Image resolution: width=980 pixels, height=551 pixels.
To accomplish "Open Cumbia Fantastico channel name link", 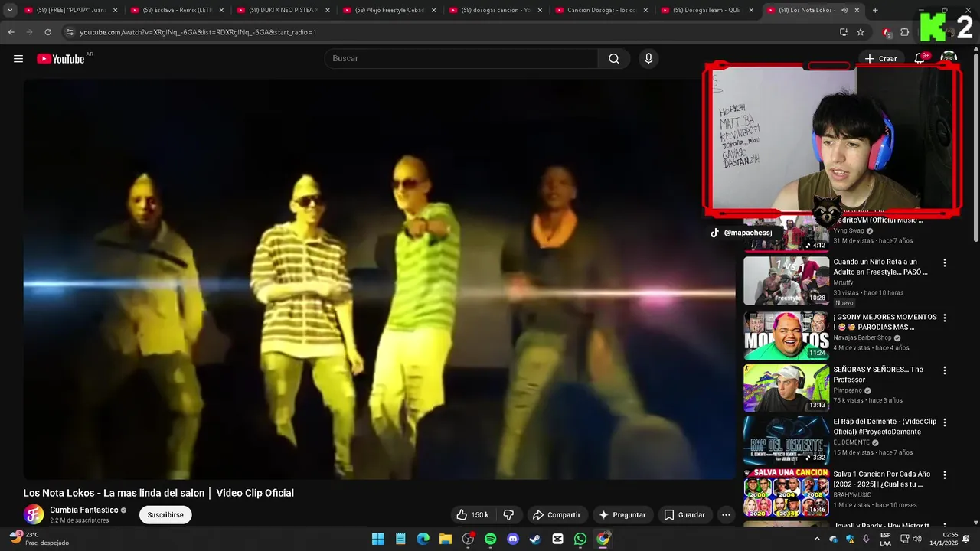I will pos(84,510).
